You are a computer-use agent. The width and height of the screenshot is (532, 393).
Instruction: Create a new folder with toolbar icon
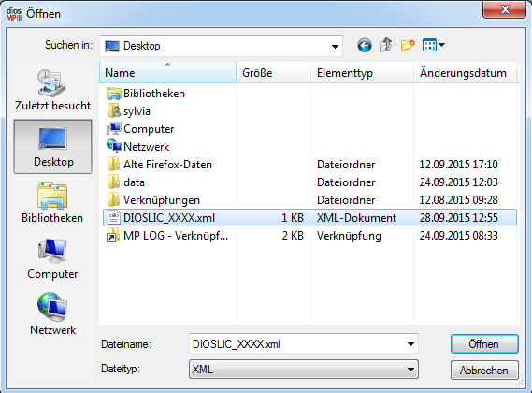(408, 45)
